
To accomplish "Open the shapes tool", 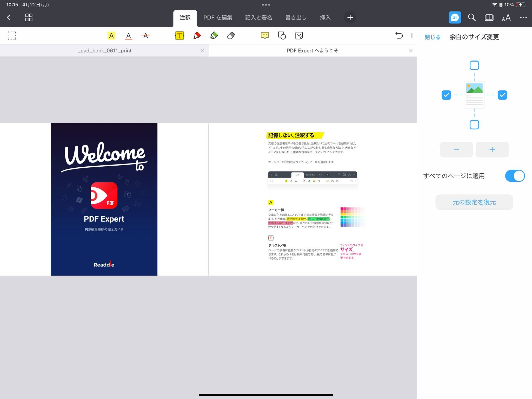I will [282, 36].
